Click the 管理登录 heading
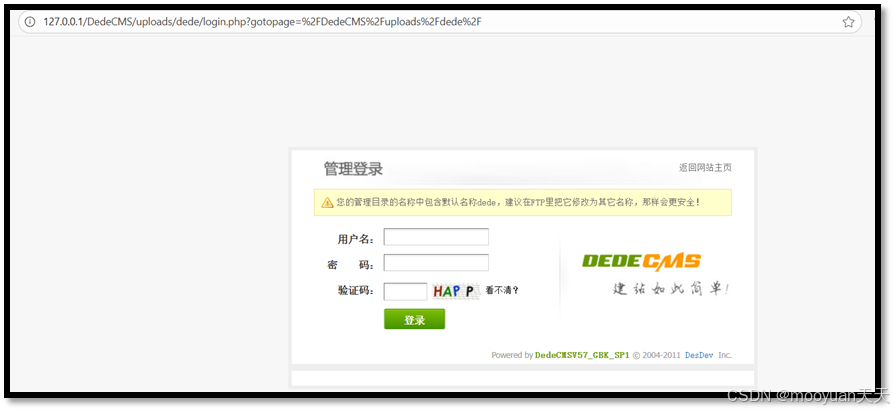Screen dimensions: 894x411 point(353,169)
